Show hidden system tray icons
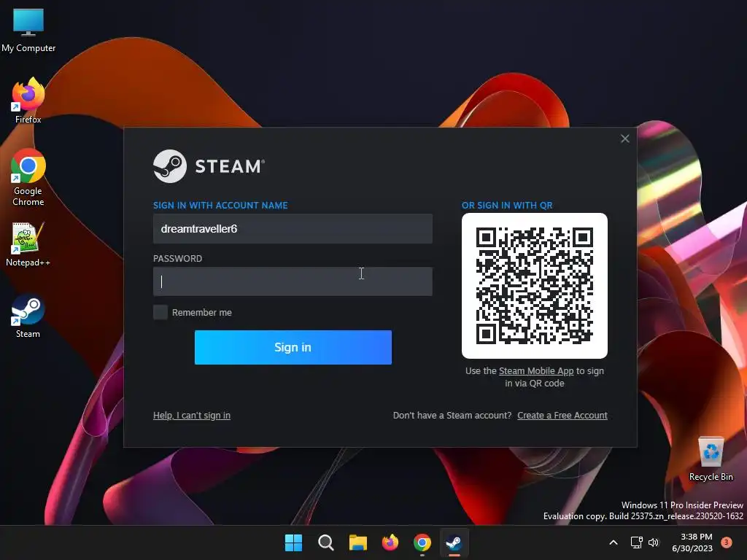Viewport: 747px width, 560px height. (x=614, y=542)
